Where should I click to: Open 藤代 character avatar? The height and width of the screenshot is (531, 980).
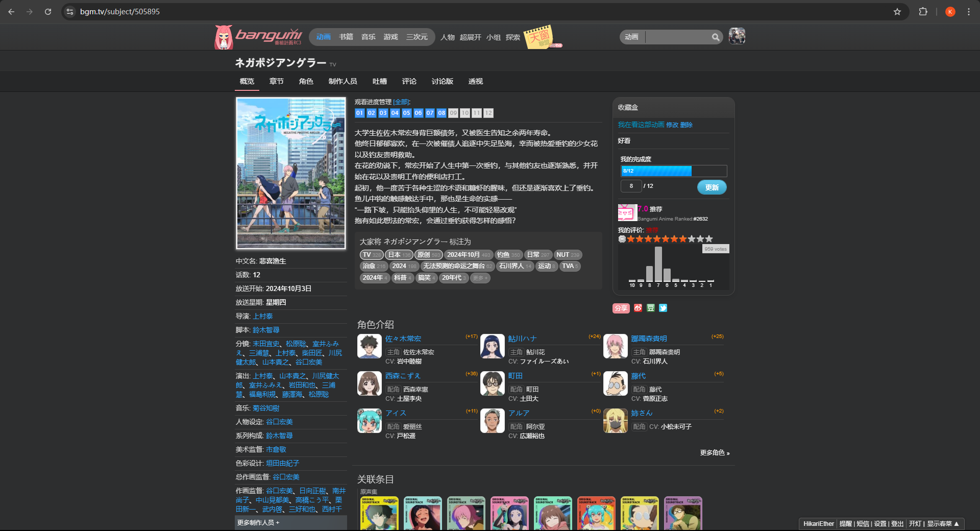coord(616,383)
